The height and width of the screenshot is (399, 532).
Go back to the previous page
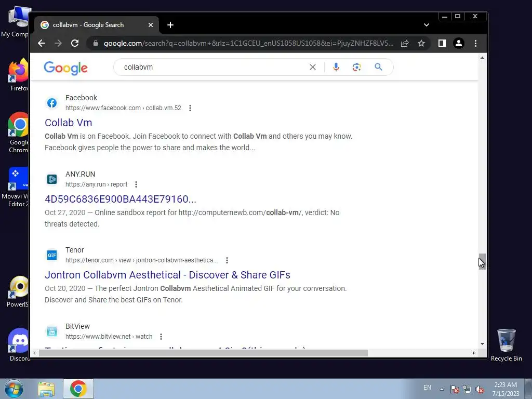coord(42,43)
